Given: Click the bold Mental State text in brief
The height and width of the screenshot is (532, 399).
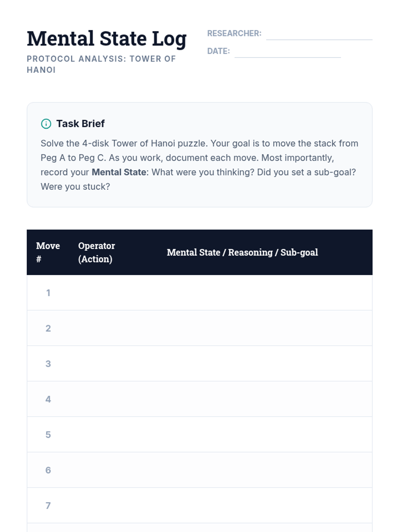Looking at the screenshot, I should coord(119,172).
